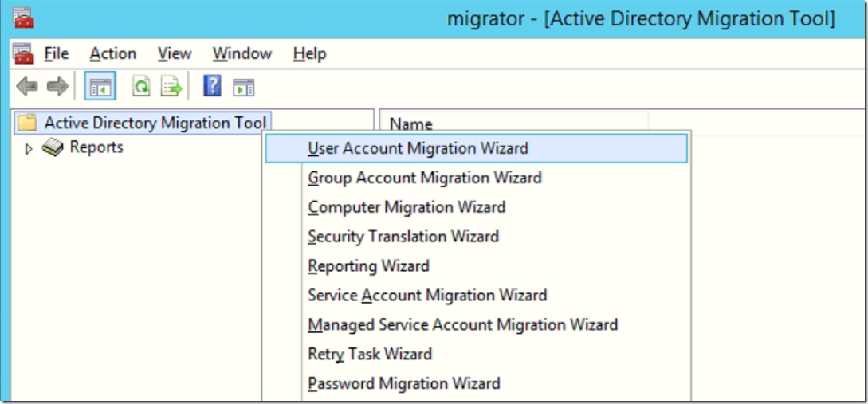Choose Computer Migration Wizard
This screenshot has height=404, width=868.
(x=476, y=207)
